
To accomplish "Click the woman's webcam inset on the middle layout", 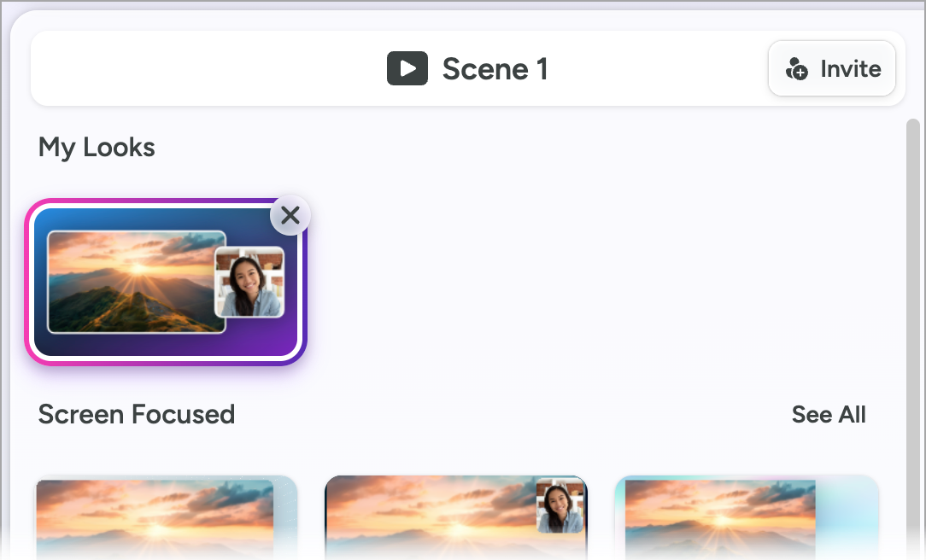I will 560,505.
